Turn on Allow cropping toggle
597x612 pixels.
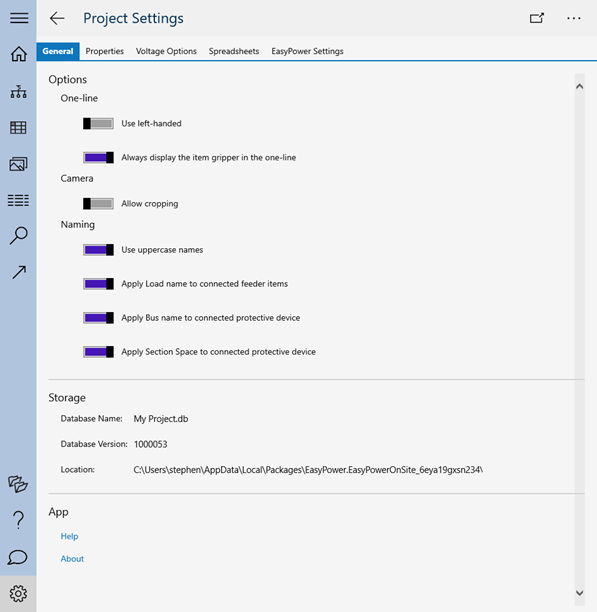pos(98,204)
